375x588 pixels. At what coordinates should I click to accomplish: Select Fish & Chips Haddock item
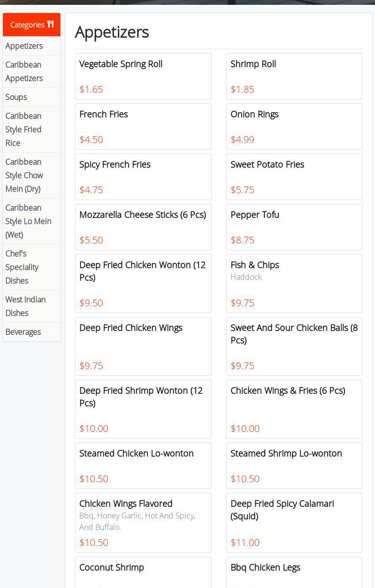pos(294,284)
